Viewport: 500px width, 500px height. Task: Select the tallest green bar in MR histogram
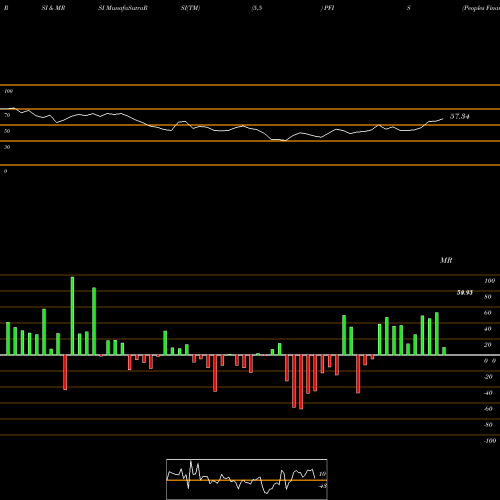click(x=72, y=316)
